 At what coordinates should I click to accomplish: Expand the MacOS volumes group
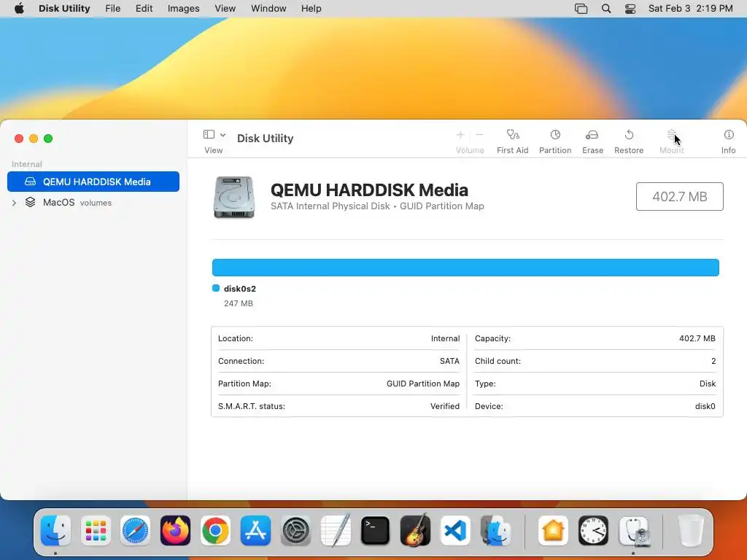(x=14, y=203)
